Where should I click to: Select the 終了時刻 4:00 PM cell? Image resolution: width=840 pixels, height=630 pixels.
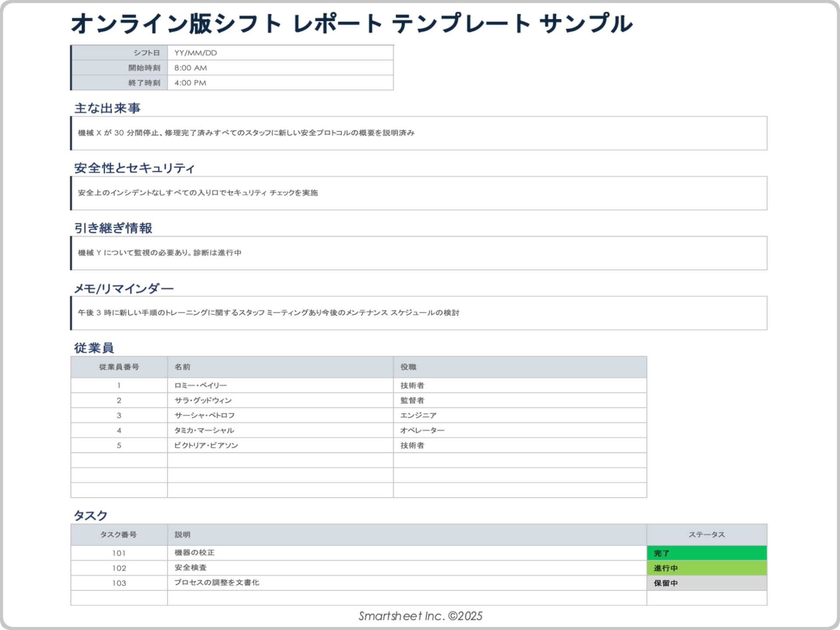pos(280,83)
